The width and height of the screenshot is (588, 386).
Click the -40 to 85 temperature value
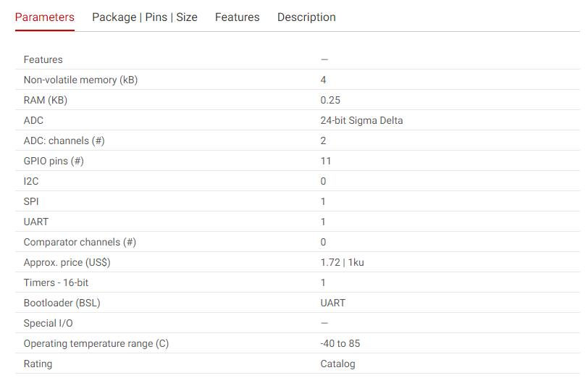[340, 343]
